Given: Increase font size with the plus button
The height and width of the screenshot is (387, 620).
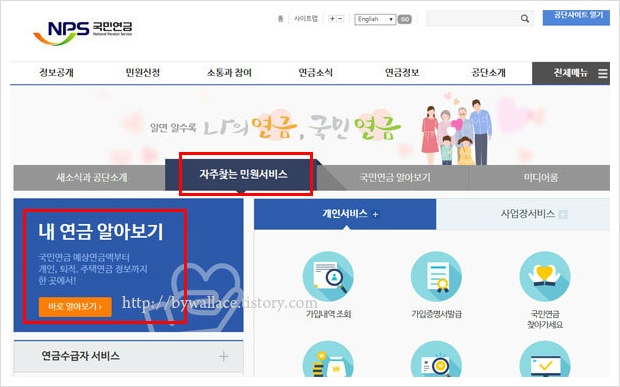Looking at the screenshot, I should (332, 19).
